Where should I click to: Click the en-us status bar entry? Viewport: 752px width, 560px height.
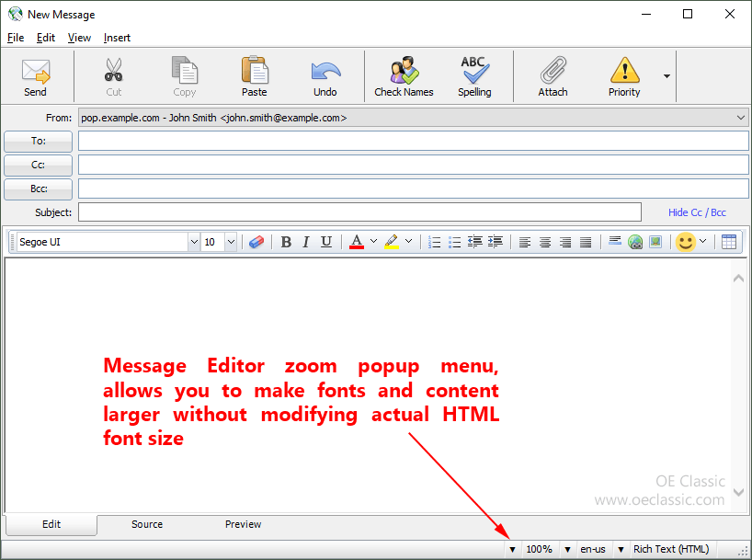pyautogui.click(x=593, y=550)
